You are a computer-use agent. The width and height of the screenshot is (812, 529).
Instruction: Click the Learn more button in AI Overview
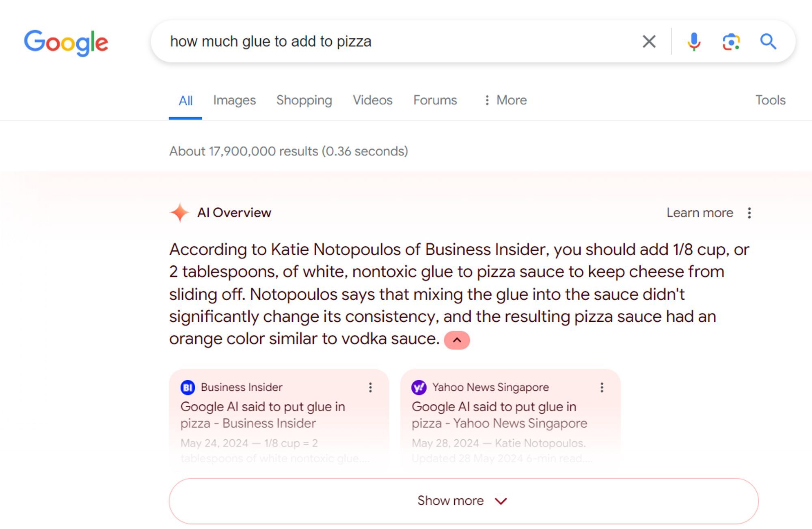click(700, 212)
